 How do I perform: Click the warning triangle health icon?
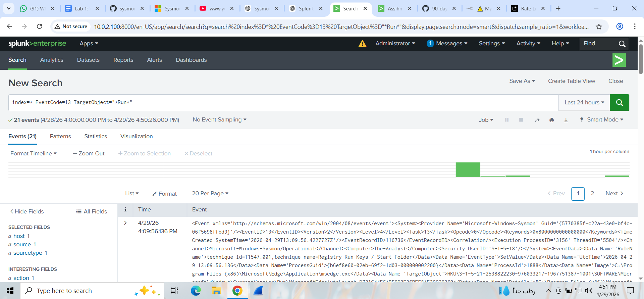click(362, 44)
